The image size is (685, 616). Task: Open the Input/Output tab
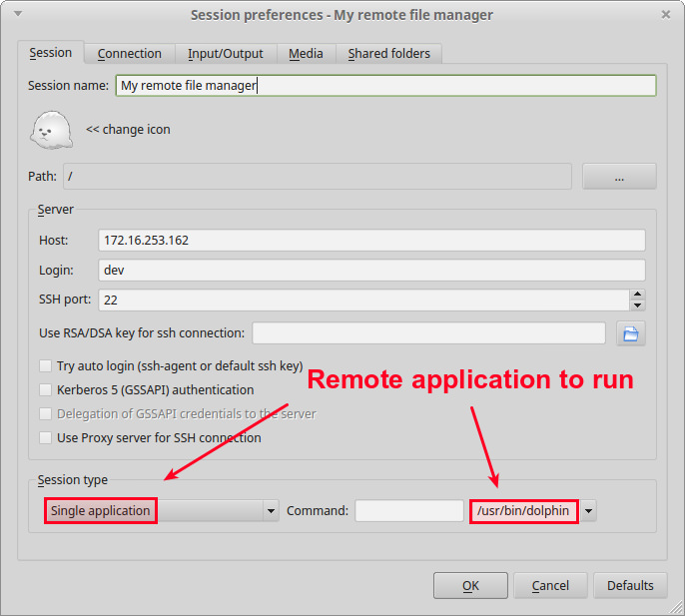(226, 54)
